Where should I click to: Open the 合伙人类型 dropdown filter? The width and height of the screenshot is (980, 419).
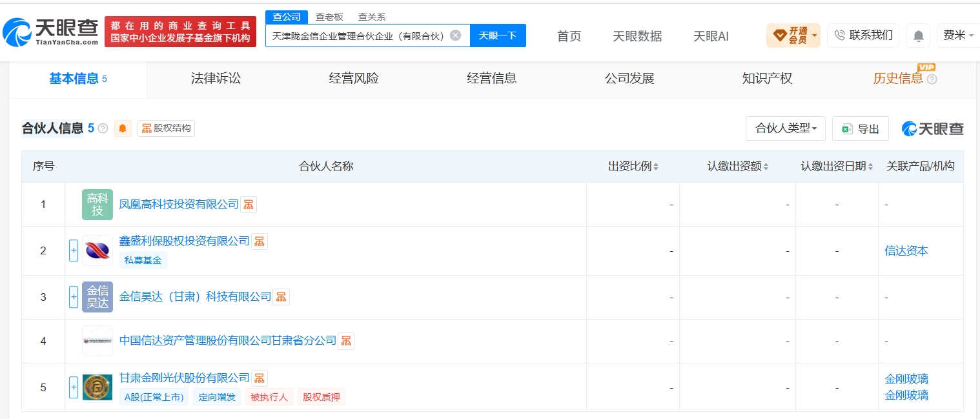tap(786, 128)
